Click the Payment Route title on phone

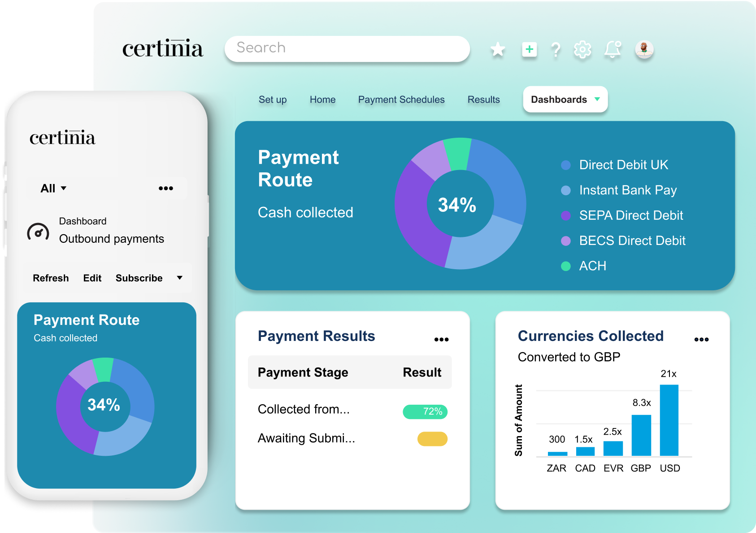87,320
